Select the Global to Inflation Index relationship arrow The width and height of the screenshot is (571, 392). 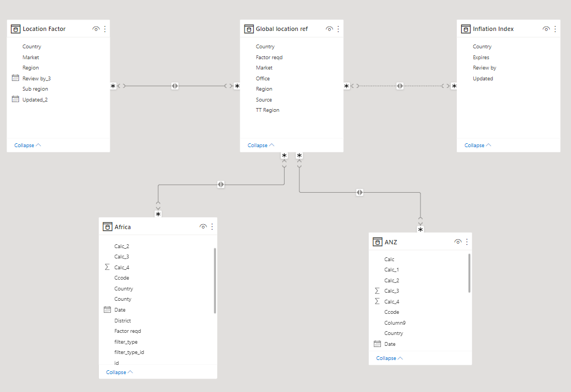coord(400,86)
